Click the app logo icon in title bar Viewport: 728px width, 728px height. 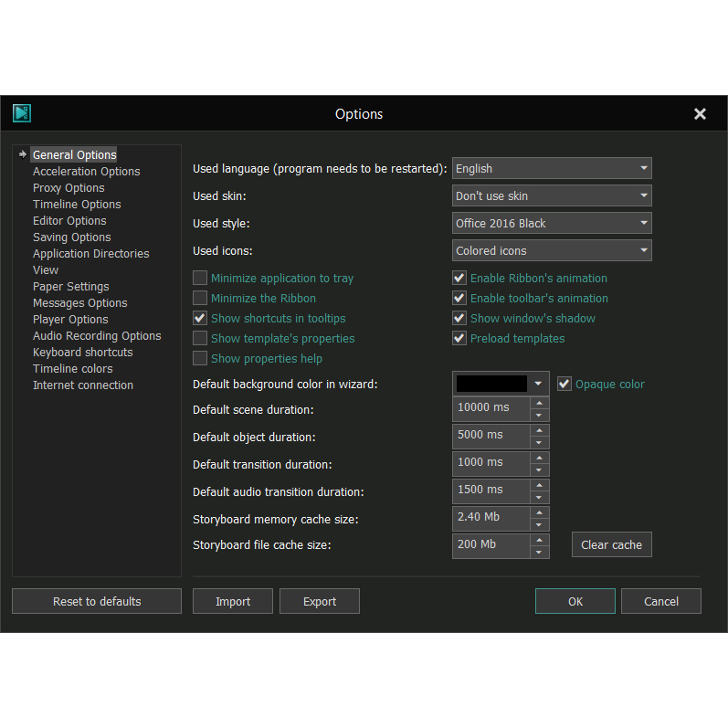click(22, 113)
